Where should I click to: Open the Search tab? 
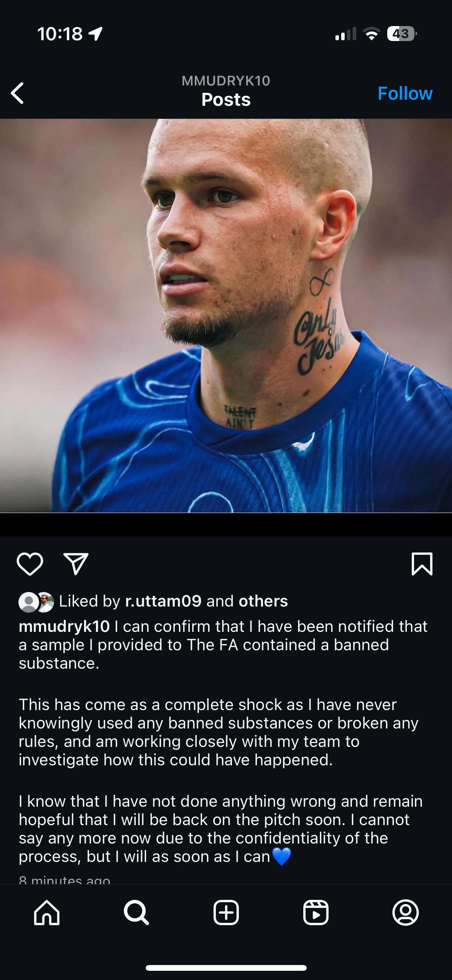[136, 913]
